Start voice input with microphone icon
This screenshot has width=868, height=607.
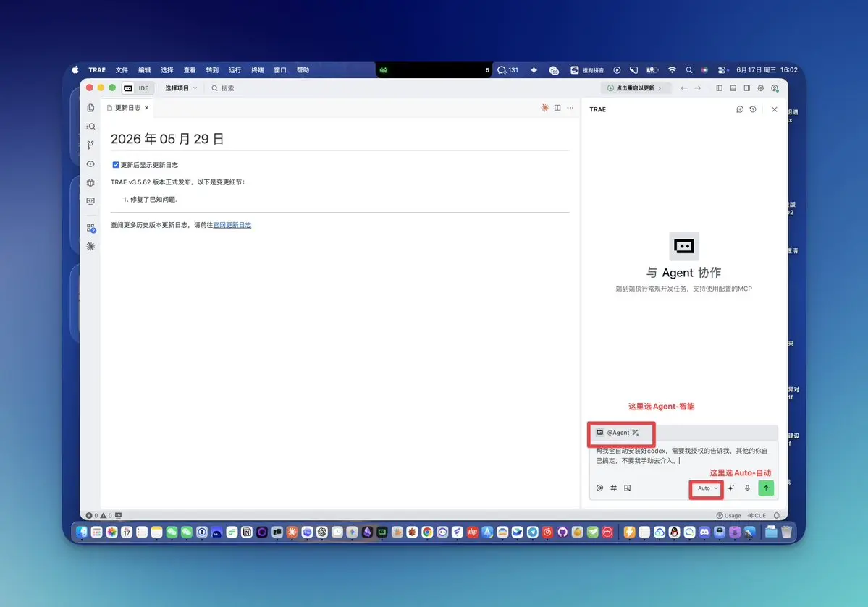747,488
